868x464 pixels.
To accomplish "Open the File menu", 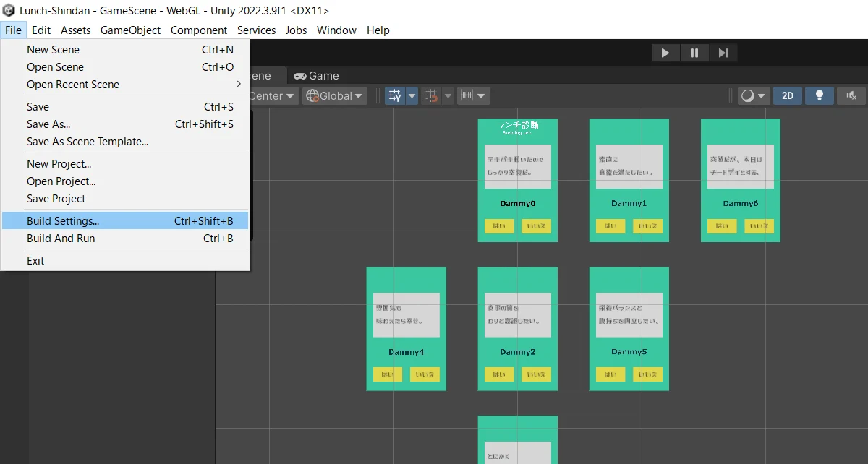I will (x=13, y=30).
